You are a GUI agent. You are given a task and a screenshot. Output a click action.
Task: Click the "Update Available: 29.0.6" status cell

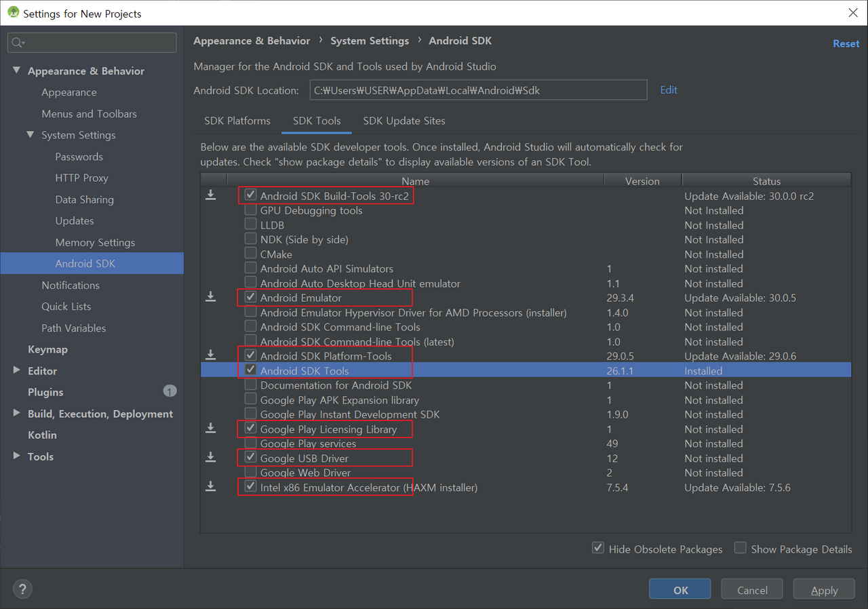pos(740,356)
